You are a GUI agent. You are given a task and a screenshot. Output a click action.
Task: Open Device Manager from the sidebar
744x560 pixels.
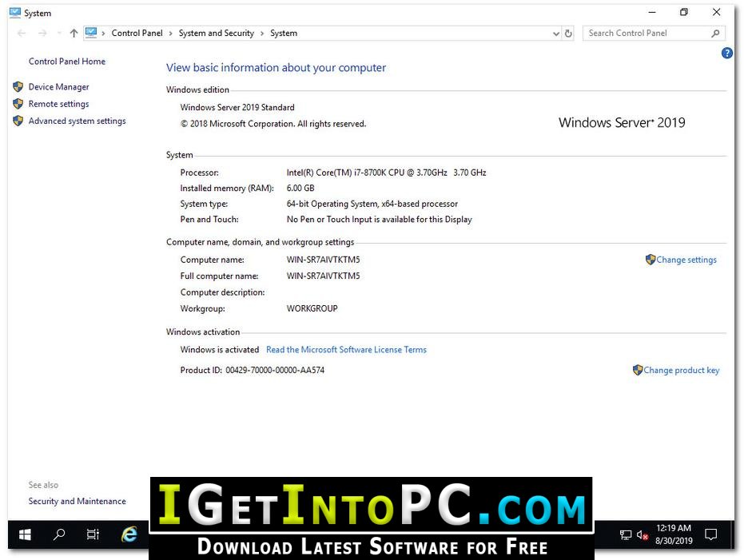pyautogui.click(x=58, y=87)
